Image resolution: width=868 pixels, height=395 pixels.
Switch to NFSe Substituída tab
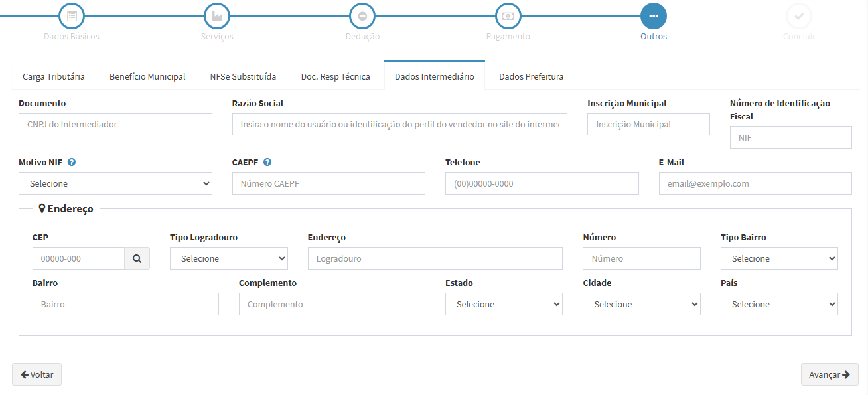[243, 76]
